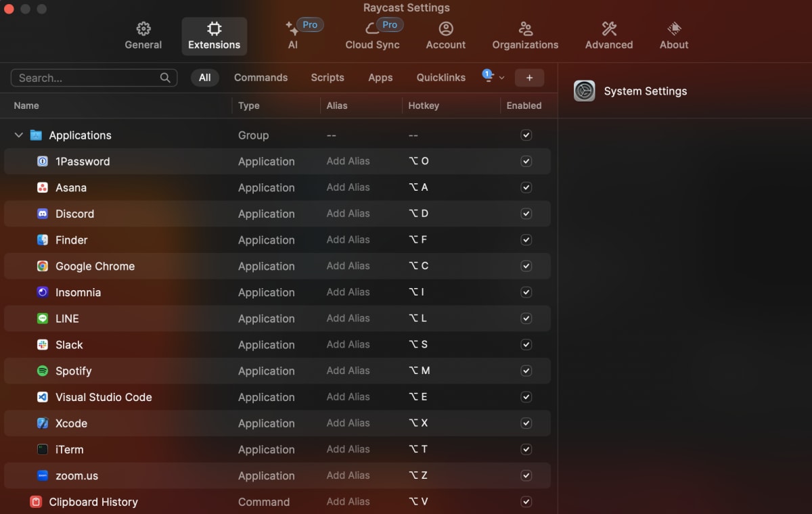The image size is (812, 514).
Task: Toggle Clipboard History enabled checkbox
Action: (x=526, y=502)
